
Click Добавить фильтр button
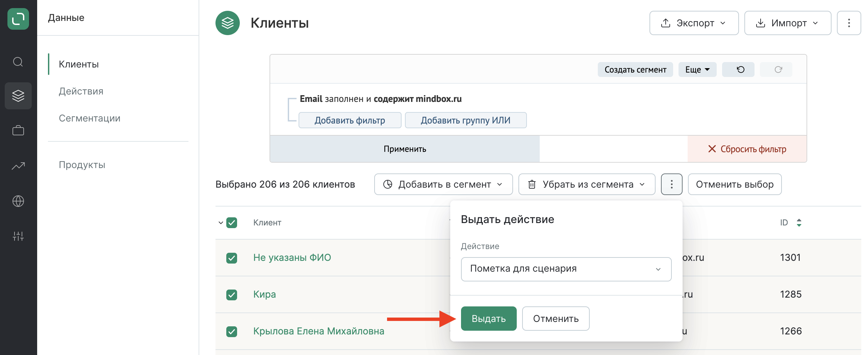350,120
